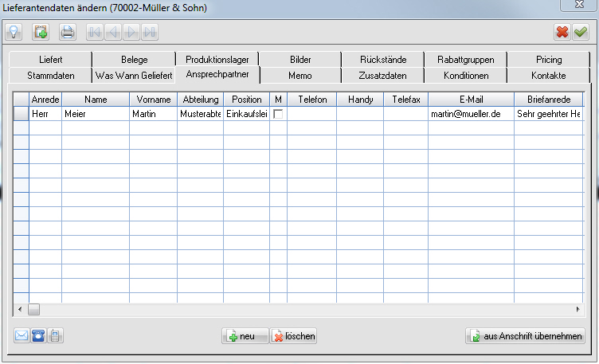Open the Rabattgruppen tab

(466, 60)
